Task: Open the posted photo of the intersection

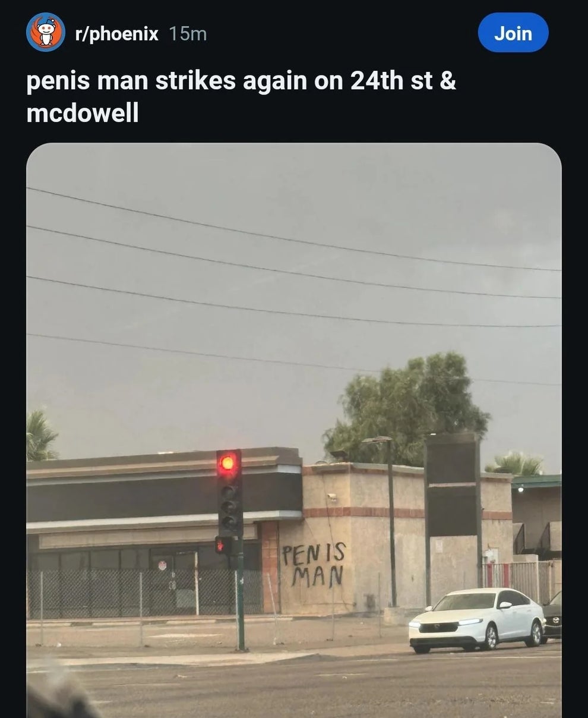Action: [x=294, y=430]
